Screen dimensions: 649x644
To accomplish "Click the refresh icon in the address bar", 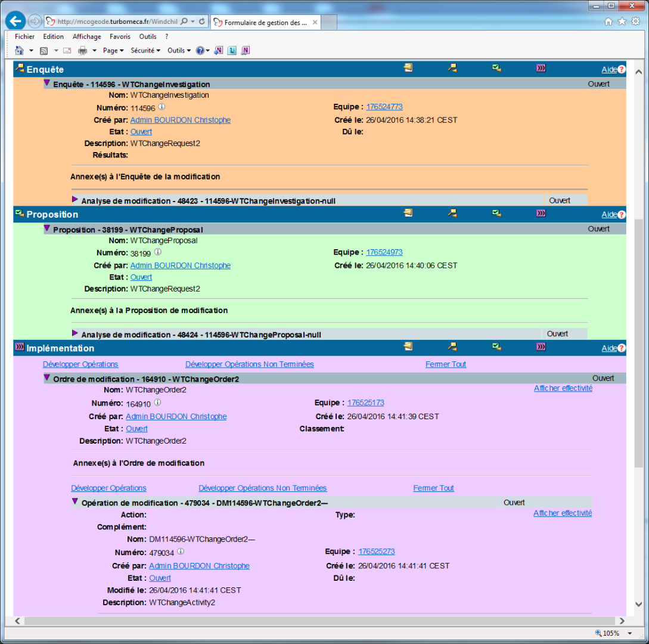I will tap(202, 21).
